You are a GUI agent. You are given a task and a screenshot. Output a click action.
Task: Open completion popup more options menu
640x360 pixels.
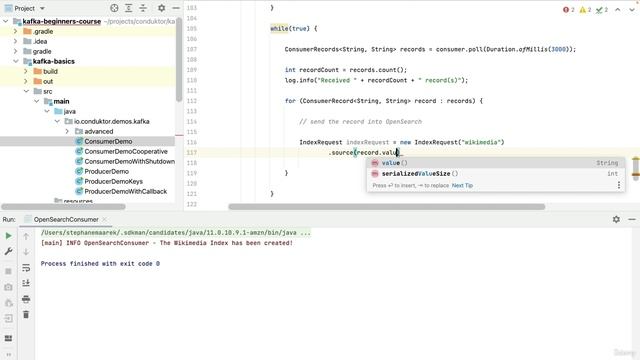click(619, 185)
